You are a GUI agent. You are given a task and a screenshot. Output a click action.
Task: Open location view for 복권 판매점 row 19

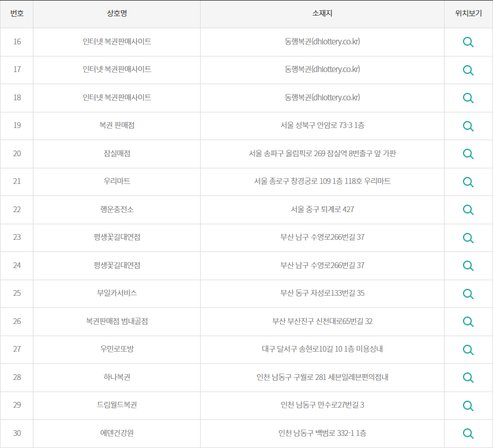(x=468, y=126)
